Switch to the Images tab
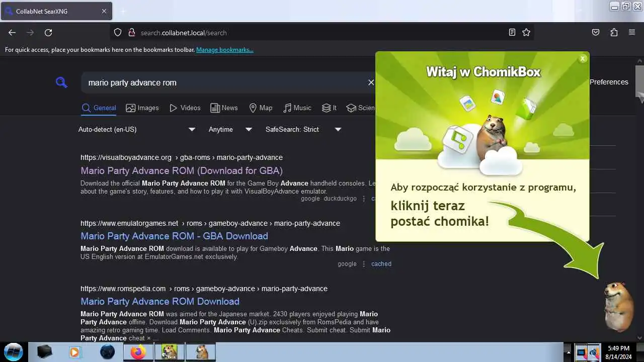 click(142, 108)
